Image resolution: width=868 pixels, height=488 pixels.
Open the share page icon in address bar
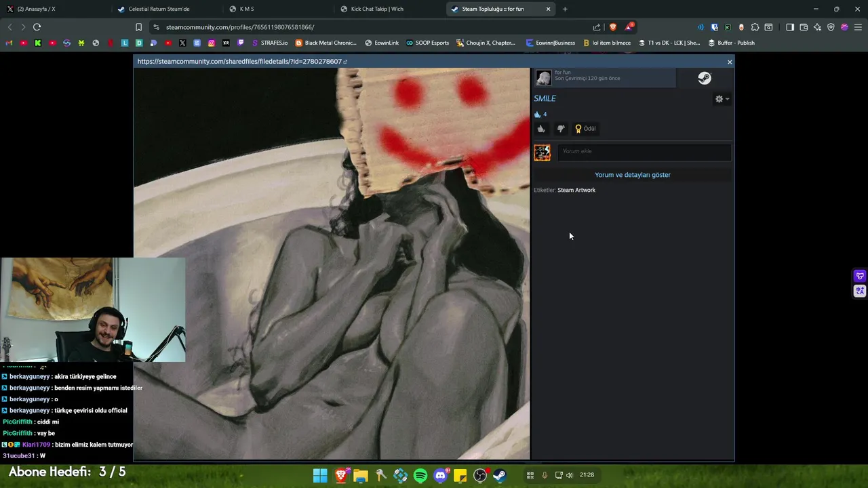coord(597,27)
